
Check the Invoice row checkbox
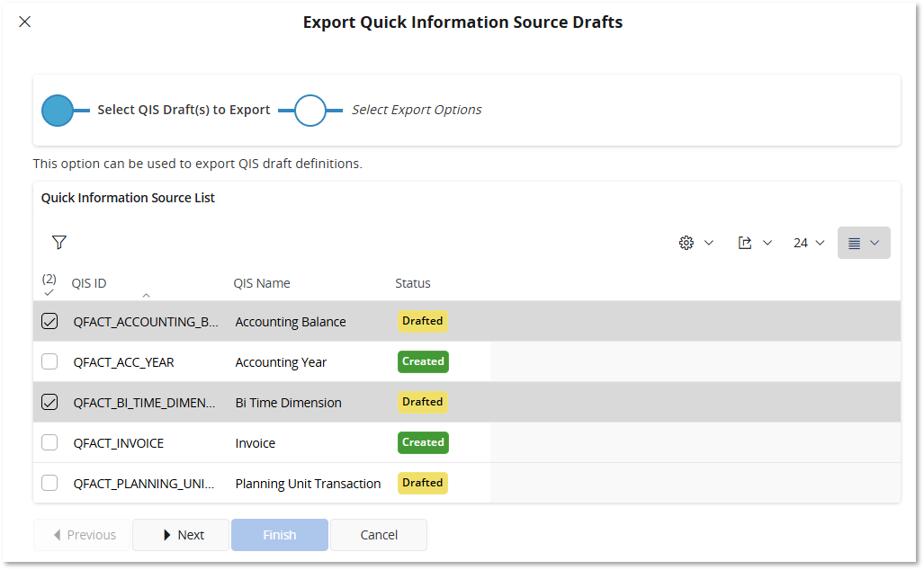tap(49, 442)
